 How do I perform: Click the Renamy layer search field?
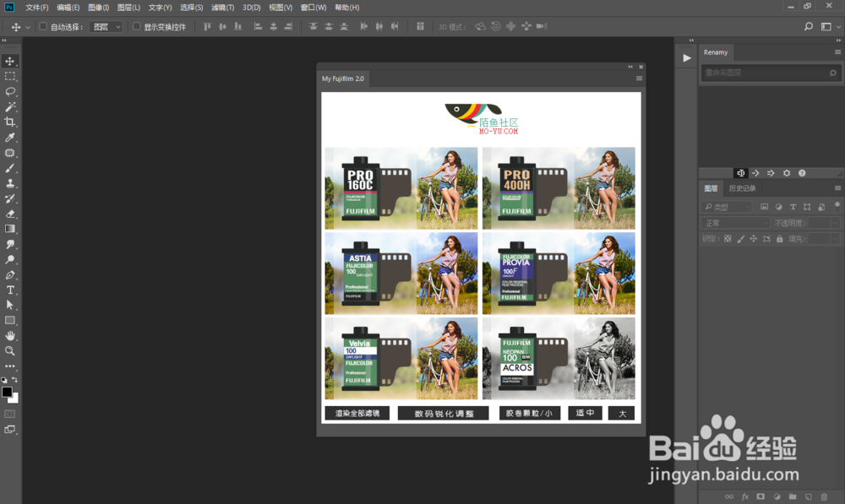click(x=771, y=73)
